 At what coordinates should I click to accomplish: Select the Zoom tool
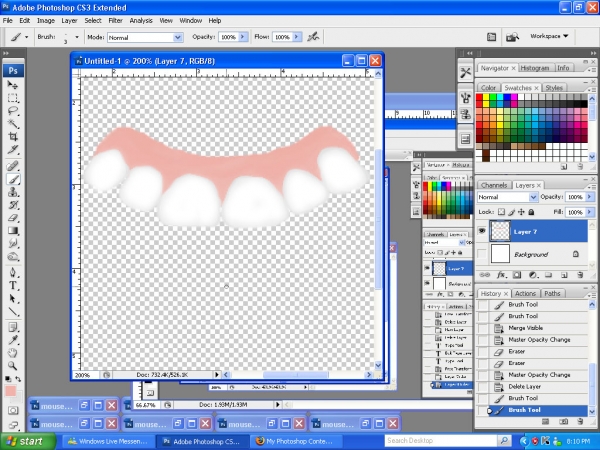point(13,366)
